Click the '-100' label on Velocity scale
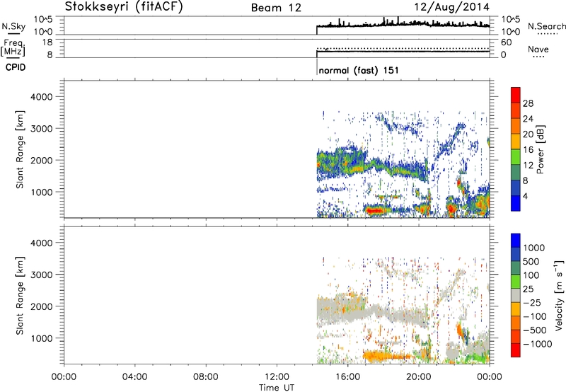The width and height of the screenshot is (566, 392). [535, 316]
